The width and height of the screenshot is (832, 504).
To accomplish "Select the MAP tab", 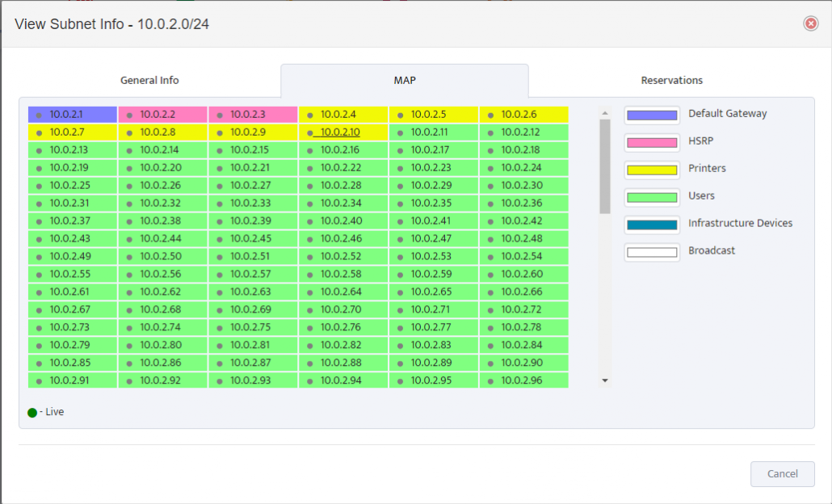I will (x=404, y=80).
